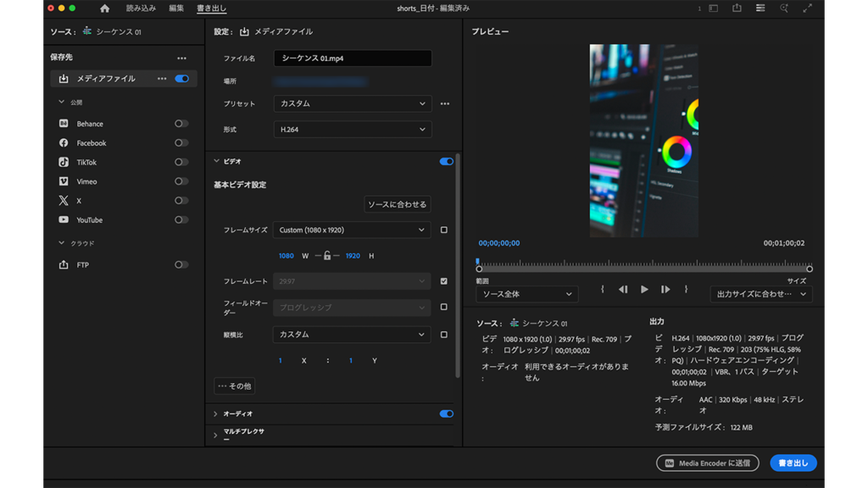Screen dimensions: 868x488
Task: Open the 形式 H.264 format dropdown
Action: click(x=352, y=130)
